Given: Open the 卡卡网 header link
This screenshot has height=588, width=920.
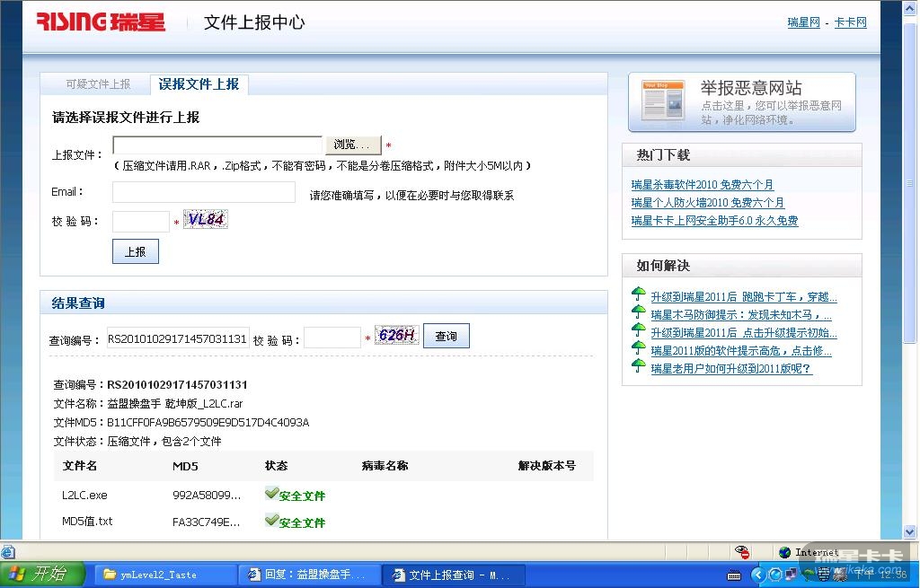Looking at the screenshot, I should 850,22.
